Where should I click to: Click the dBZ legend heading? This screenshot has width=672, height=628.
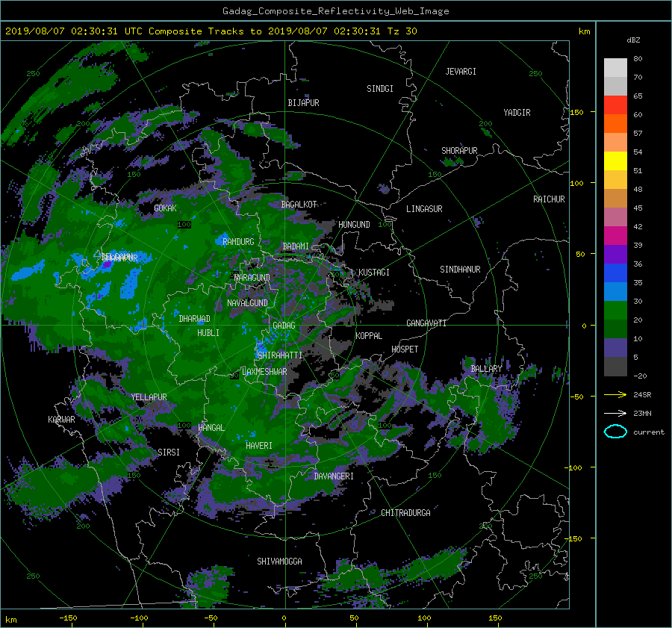(x=633, y=40)
